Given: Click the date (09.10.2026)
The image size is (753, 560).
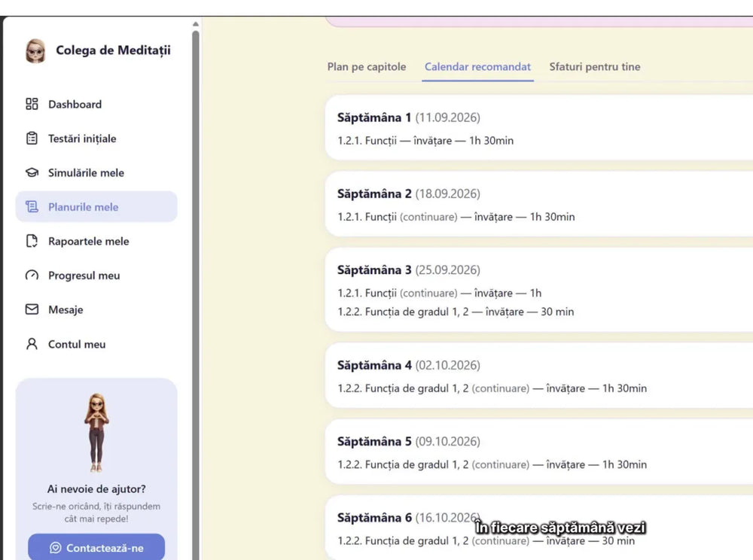Looking at the screenshot, I should point(447,442).
